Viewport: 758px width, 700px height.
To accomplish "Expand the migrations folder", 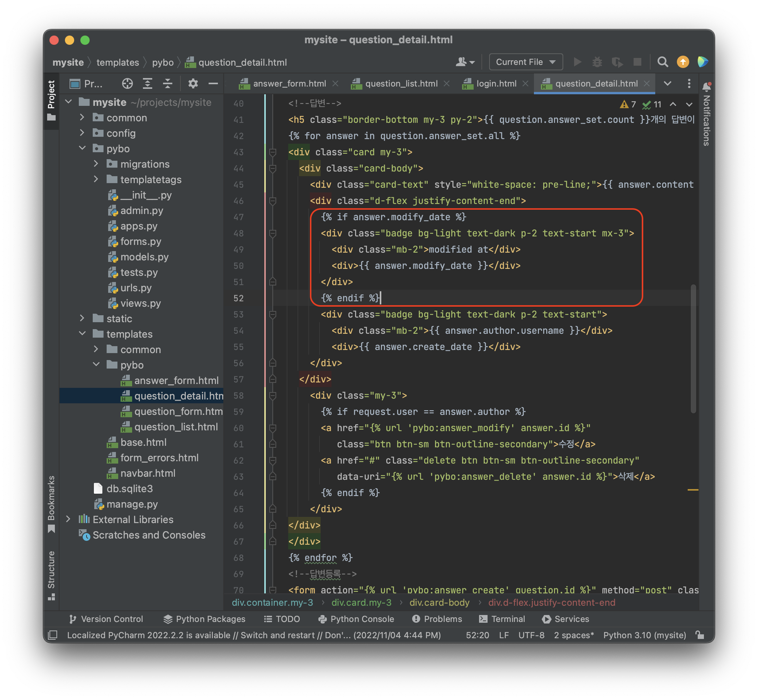I will point(96,164).
